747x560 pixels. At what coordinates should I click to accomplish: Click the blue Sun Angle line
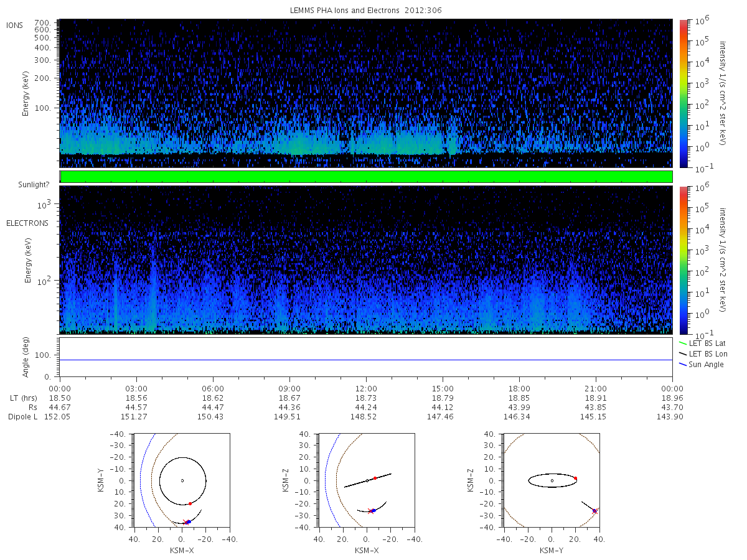click(x=366, y=360)
